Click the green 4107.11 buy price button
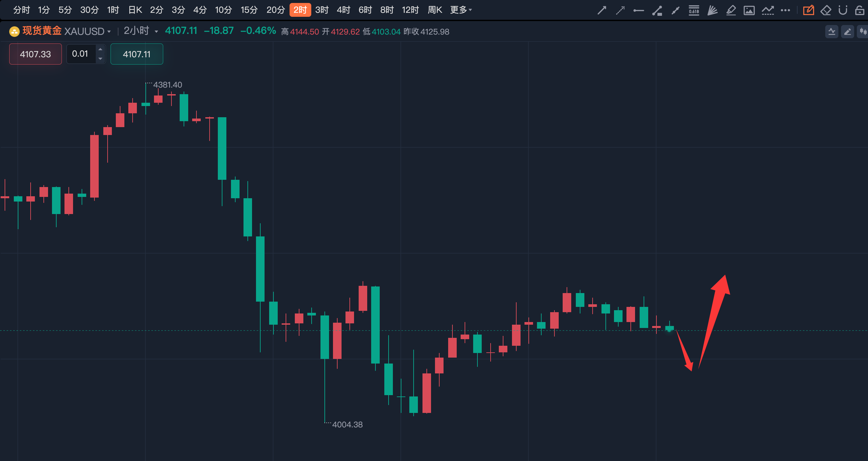The width and height of the screenshot is (868, 461). pyautogui.click(x=137, y=54)
